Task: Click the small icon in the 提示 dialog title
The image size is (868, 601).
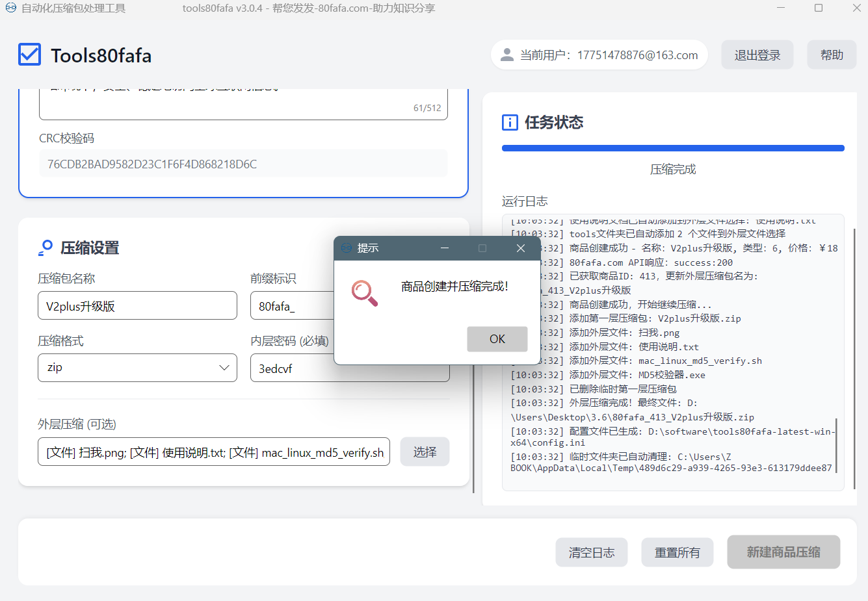Action: (x=347, y=248)
